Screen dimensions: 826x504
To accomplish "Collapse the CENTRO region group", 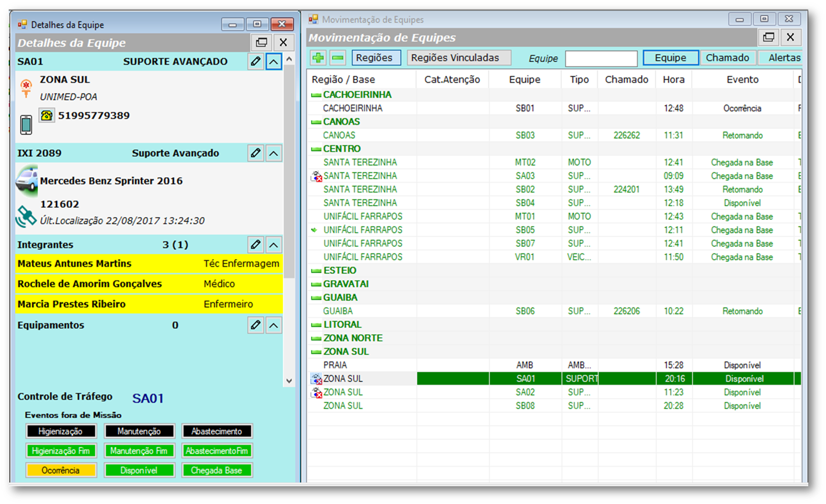I will 316,149.
